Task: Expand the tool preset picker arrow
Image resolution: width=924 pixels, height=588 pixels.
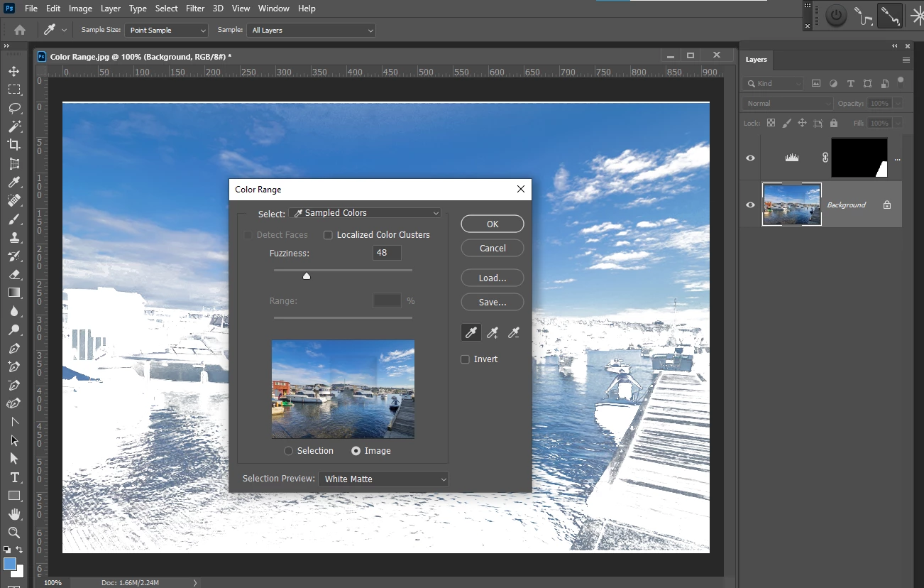Action: point(64,31)
